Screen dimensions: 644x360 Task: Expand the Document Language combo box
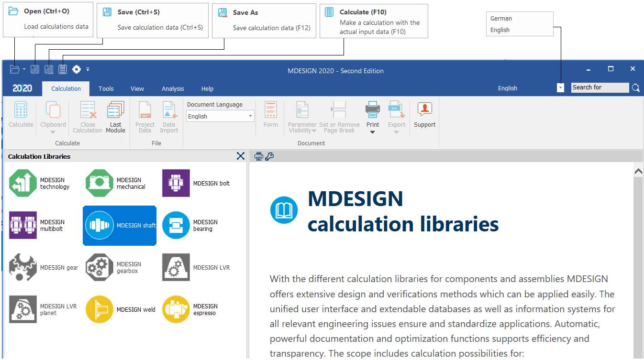click(x=250, y=116)
